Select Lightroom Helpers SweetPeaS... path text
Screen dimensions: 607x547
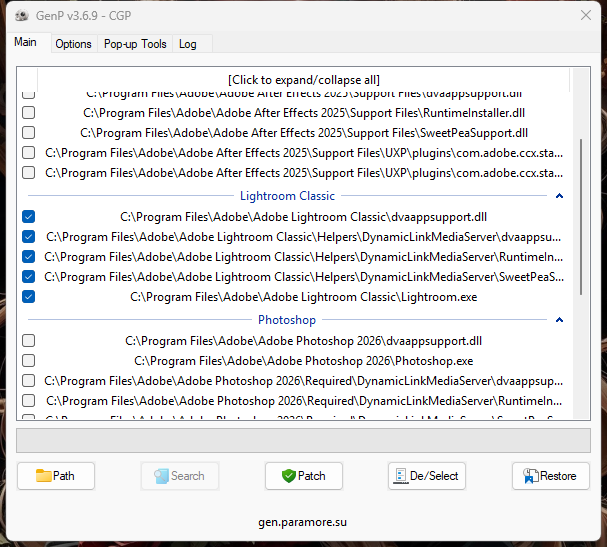(304, 277)
